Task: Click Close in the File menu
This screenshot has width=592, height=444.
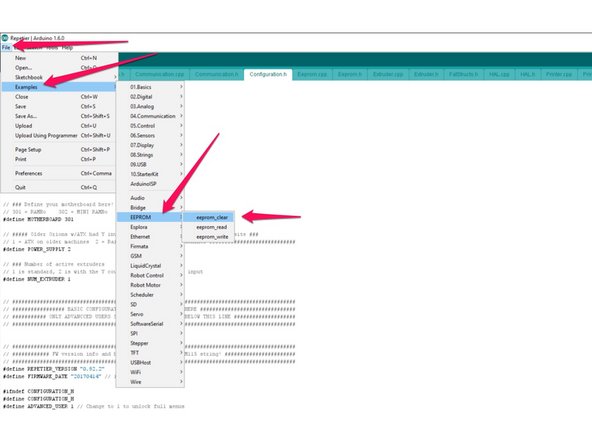Action: [x=59, y=97]
